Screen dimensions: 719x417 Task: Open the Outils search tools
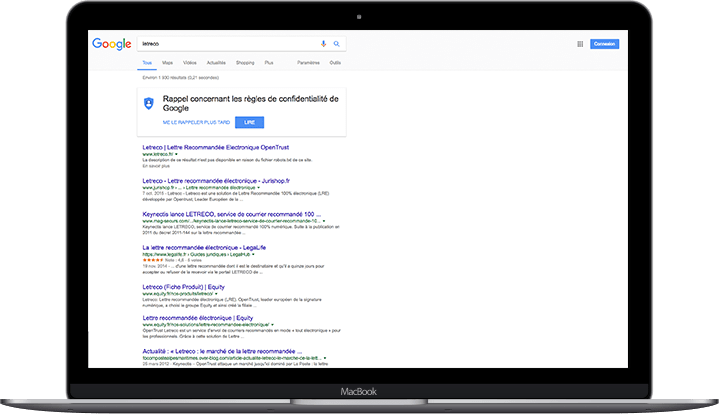[x=335, y=63]
